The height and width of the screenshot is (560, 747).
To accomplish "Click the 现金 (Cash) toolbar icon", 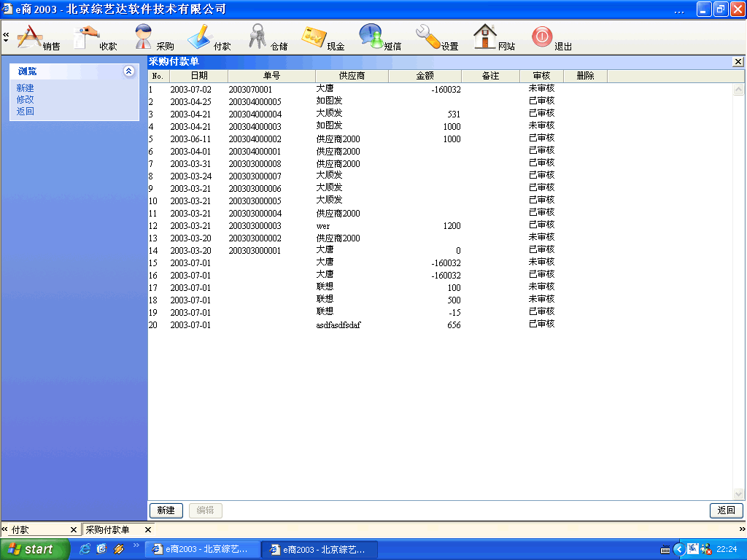I will coord(314,37).
